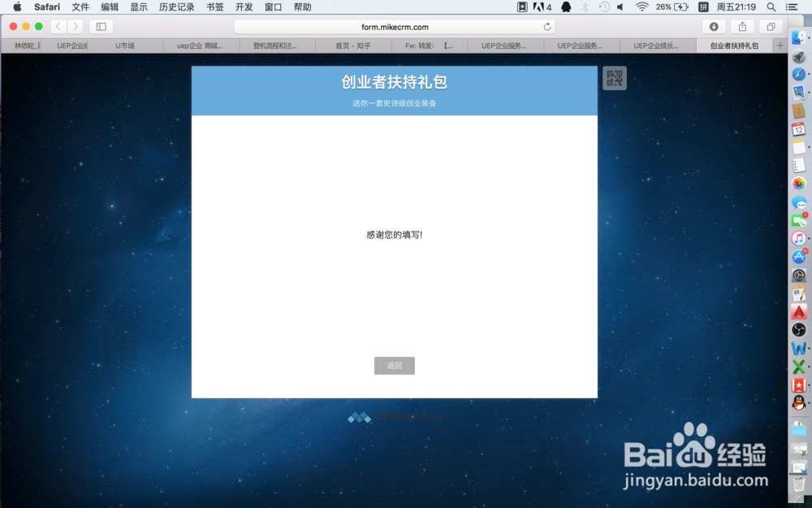Show the Safari sidebar using its toolbar icon
Screen dimensions: 812x508
click(101, 25)
